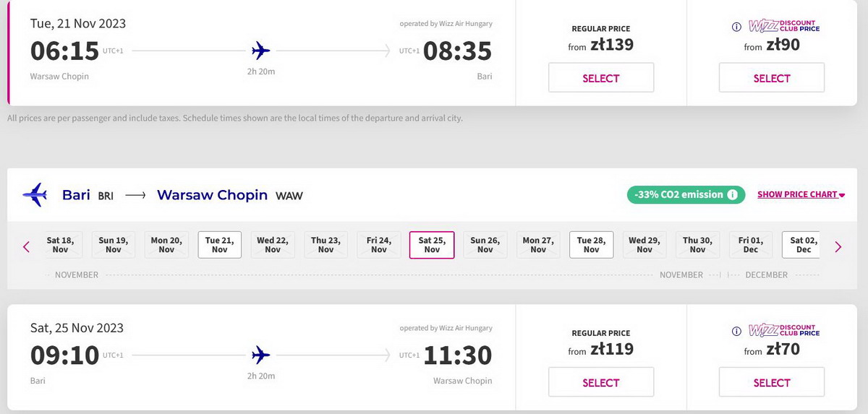The image size is (868, 414).
Task: Select regular price zł139 for Warsaw flight
Action: click(x=601, y=78)
